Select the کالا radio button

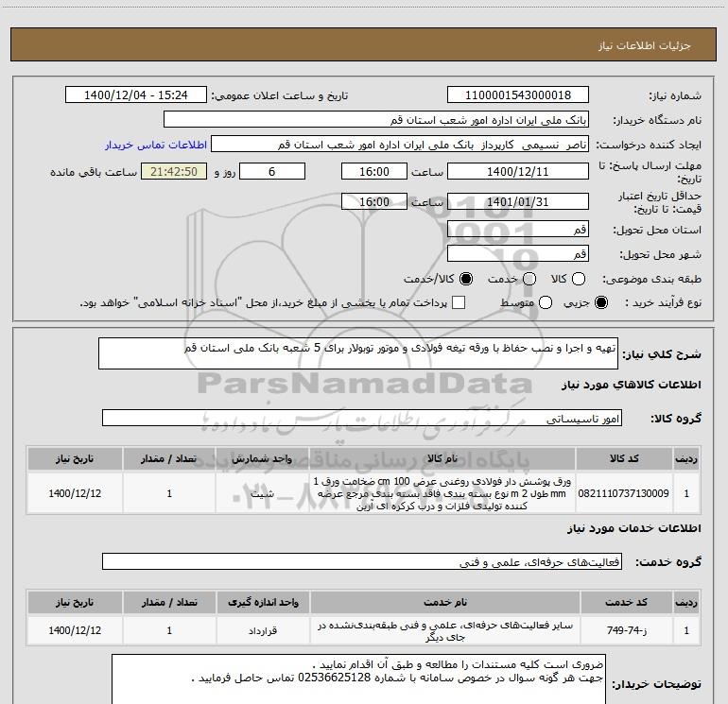[x=579, y=279]
